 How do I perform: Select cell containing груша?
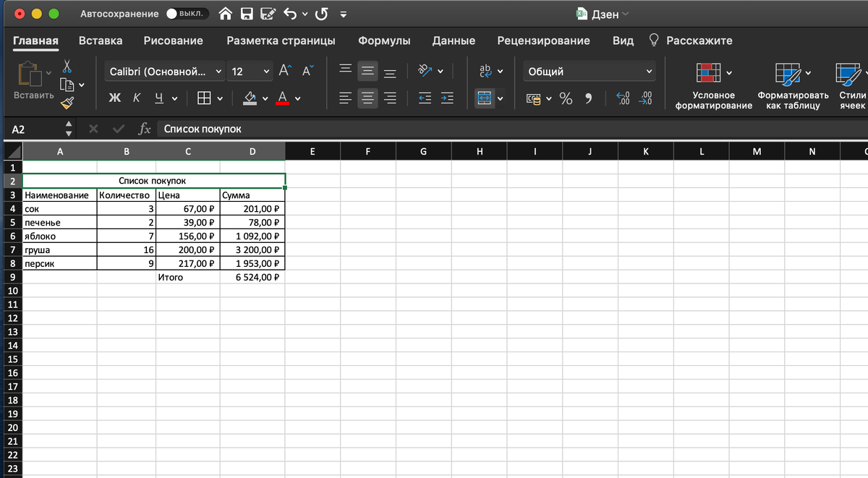pyautogui.click(x=59, y=249)
